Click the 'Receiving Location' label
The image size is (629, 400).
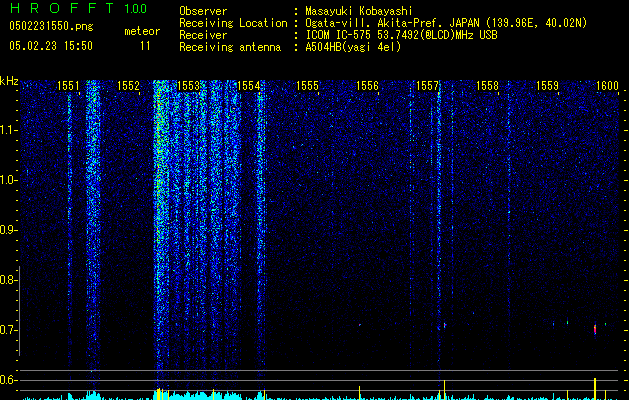(x=233, y=23)
